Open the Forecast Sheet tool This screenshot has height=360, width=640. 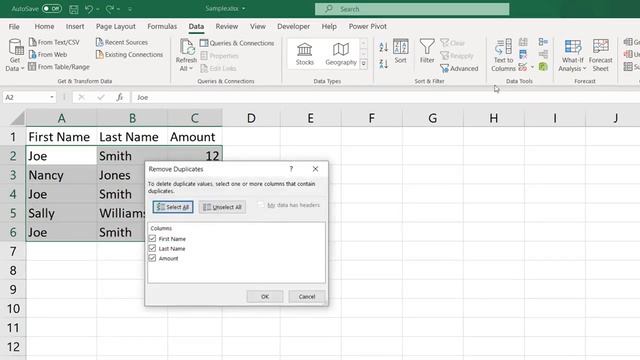(600, 55)
